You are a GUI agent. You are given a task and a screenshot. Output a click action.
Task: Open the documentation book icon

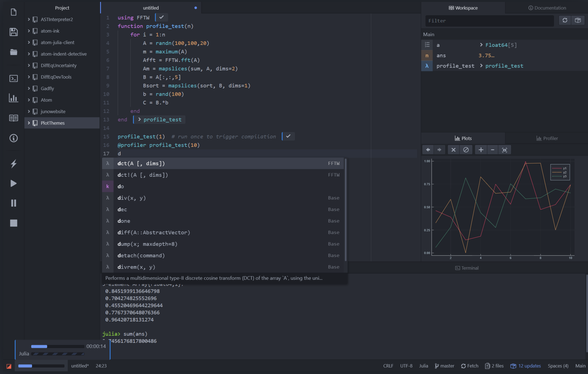pyautogui.click(x=13, y=118)
